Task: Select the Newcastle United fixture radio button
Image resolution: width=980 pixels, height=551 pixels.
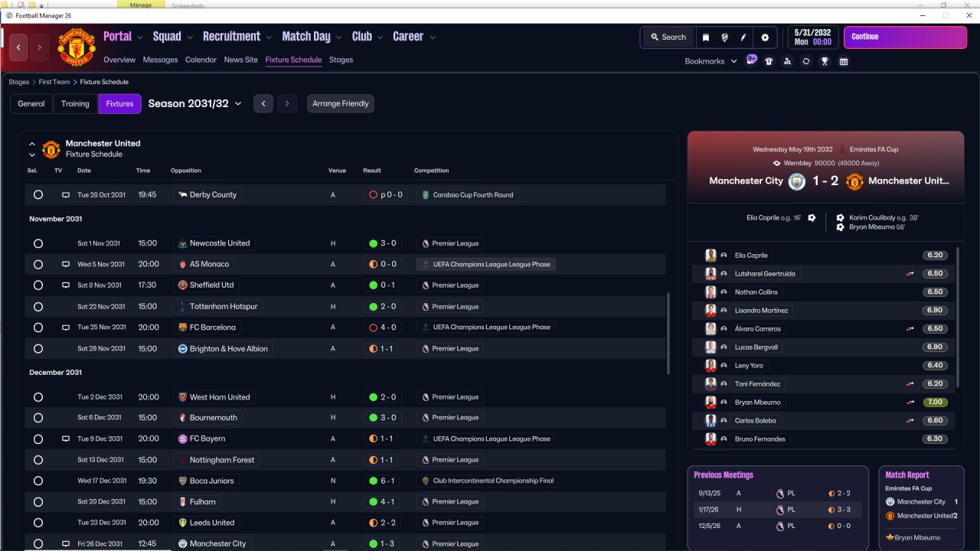Action: [x=38, y=243]
